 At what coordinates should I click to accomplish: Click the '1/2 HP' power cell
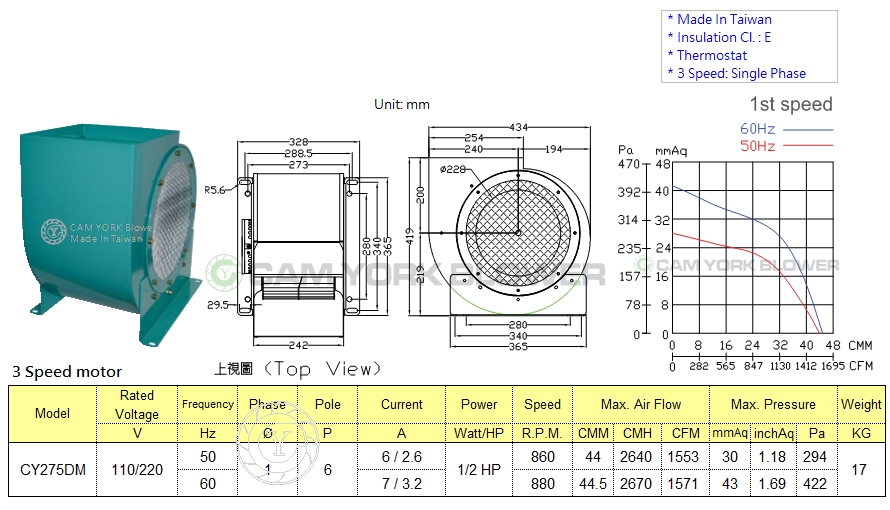pyautogui.click(x=479, y=470)
